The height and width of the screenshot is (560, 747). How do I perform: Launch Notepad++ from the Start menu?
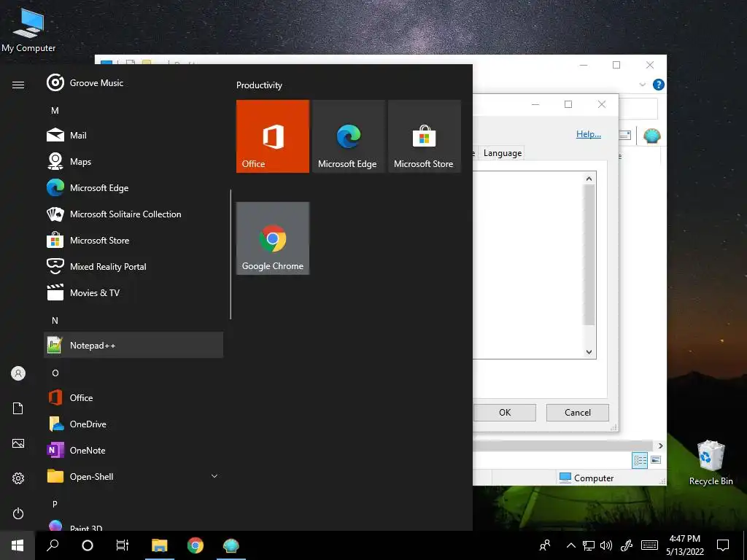coord(133,345)
